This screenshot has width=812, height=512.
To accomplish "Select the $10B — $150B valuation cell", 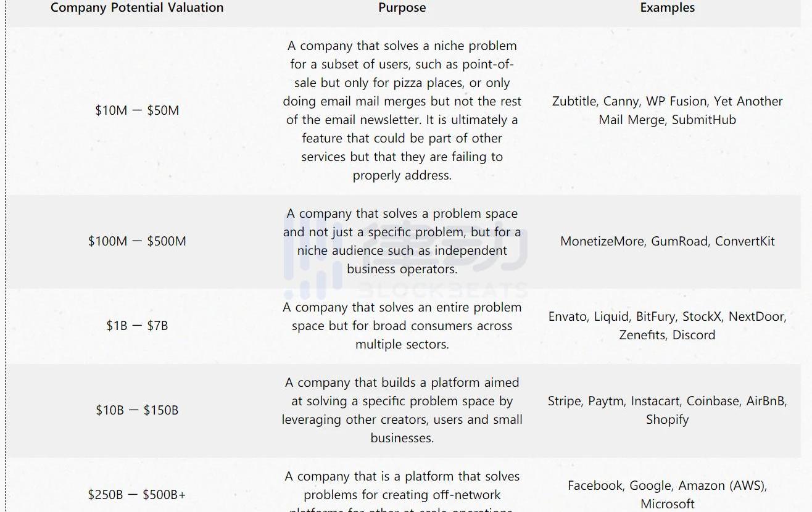I will click(137, 410).
